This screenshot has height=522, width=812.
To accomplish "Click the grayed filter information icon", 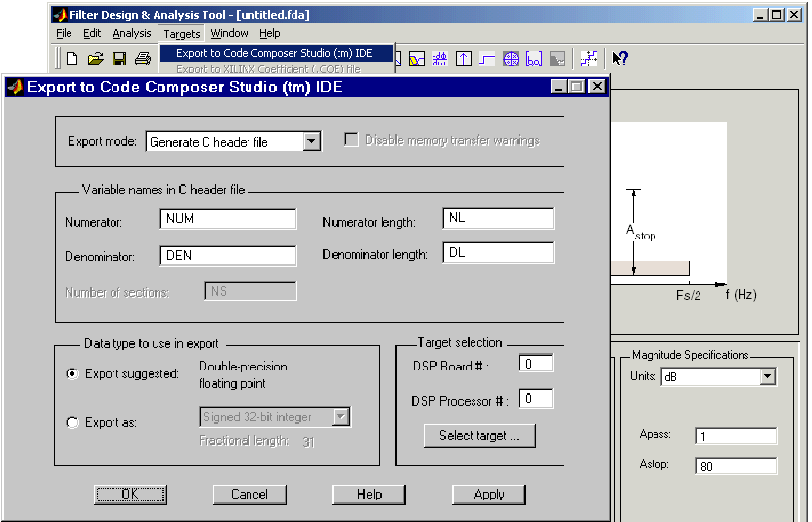I will point(558,59).
